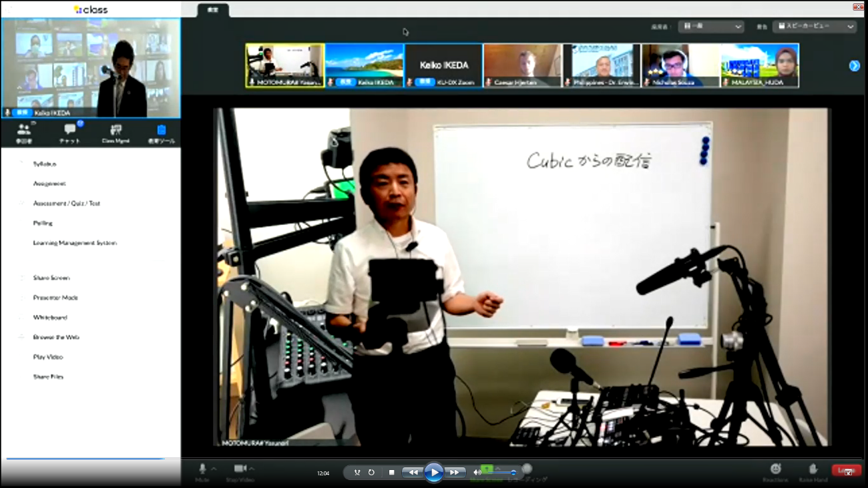Open the speaker view dropdown
The width and height of the screenshot is (868, 488).
(814, 27)
